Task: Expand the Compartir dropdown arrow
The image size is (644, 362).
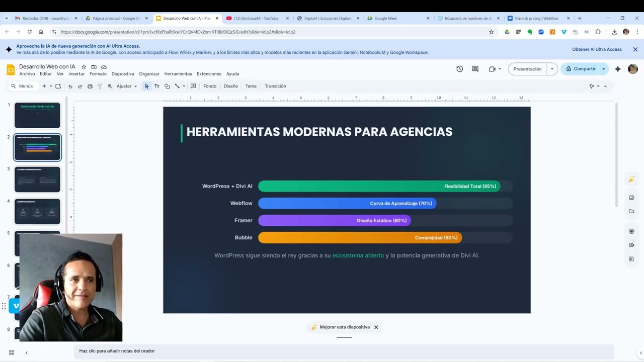Action: [604, 69]
